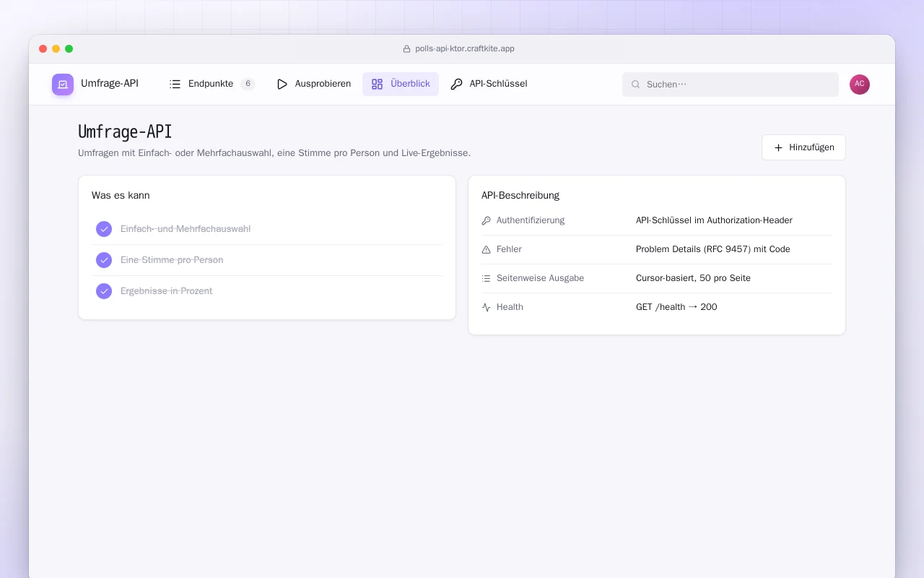
Task: Click the API-Beschreibung heading
Action: point(520,195)
